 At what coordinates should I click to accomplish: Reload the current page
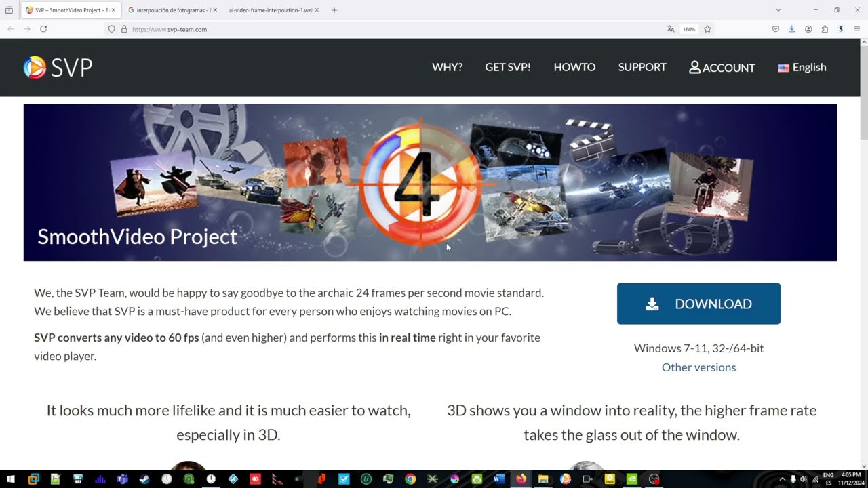43,29
